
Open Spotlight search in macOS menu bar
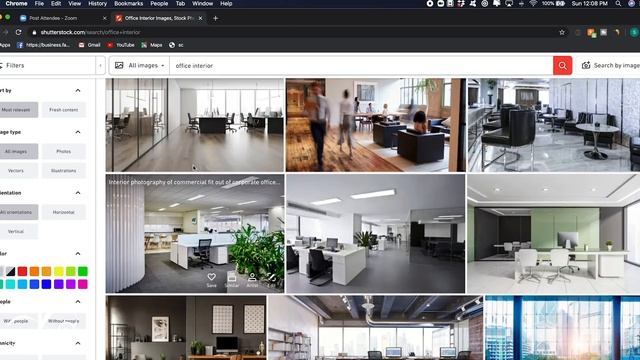[x=618, y=4]
